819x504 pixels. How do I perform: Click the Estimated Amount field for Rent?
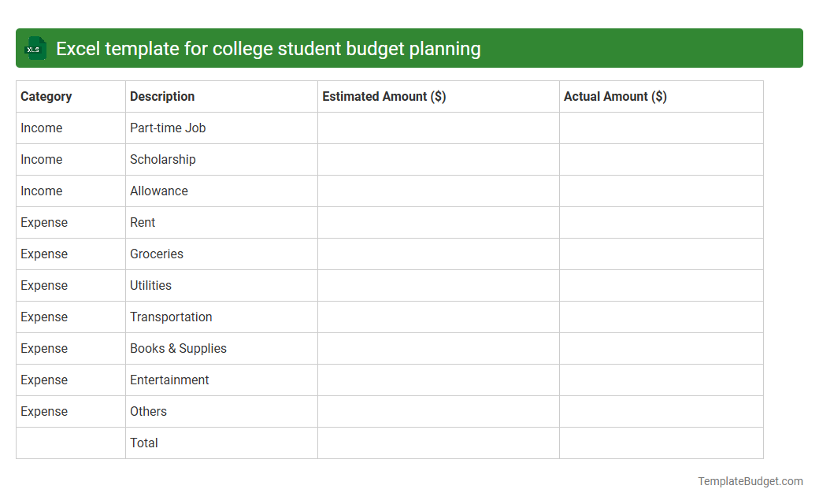438,222
